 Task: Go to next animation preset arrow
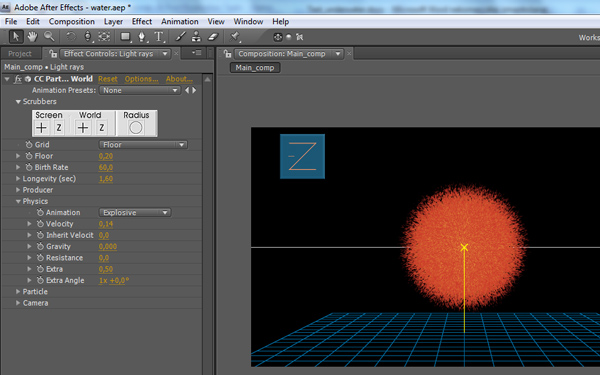194,91
